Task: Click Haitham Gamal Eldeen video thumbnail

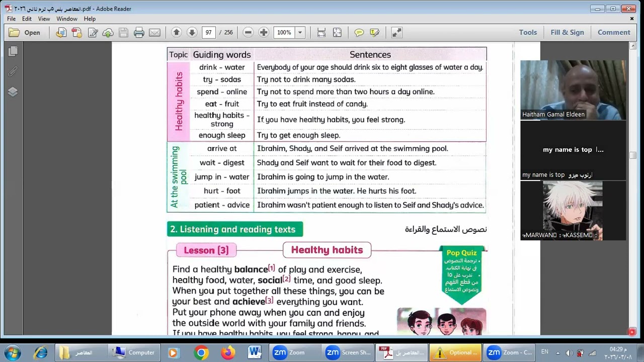Action: [573, 90]
